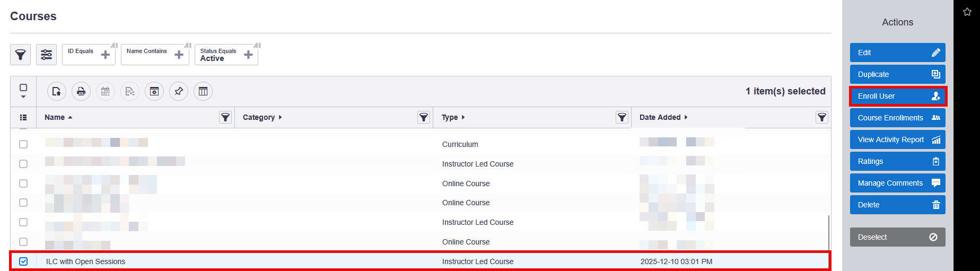980x271 pixels.
Task: Click the Edit action button
Action: pos(897,53)
